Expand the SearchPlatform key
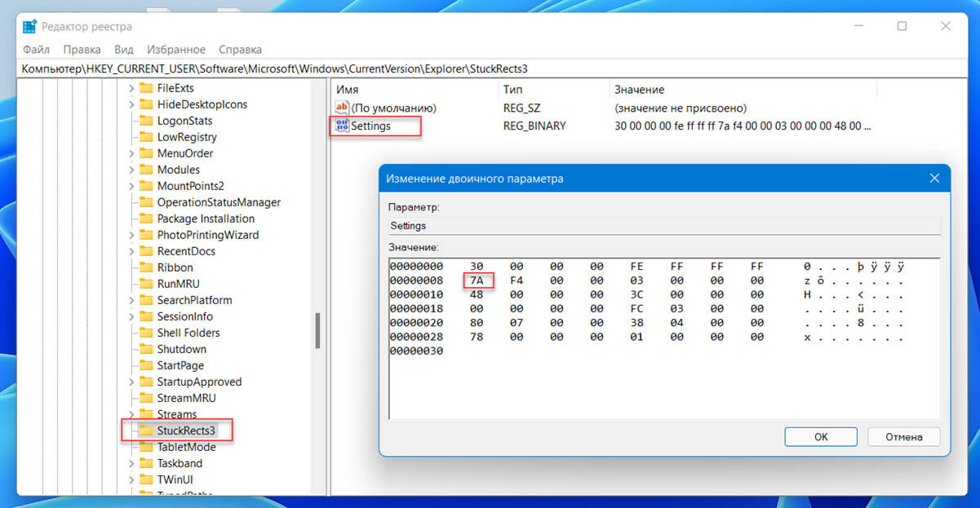The image size is (980, 508). click(x=131, y=300)
